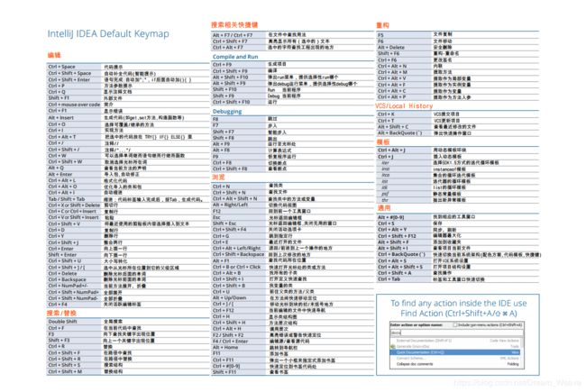Select the highlighted 'Quick Documentation' result row

[454, 352]
